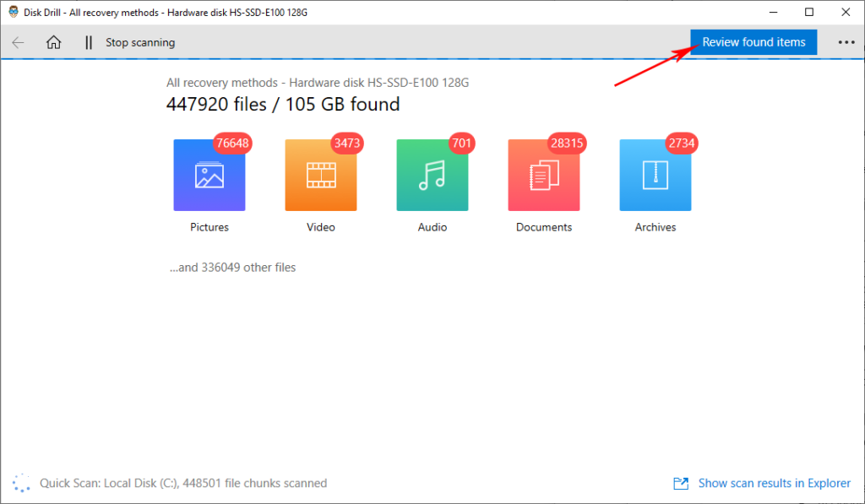Select Stop scanning

(x=139, y=42)
